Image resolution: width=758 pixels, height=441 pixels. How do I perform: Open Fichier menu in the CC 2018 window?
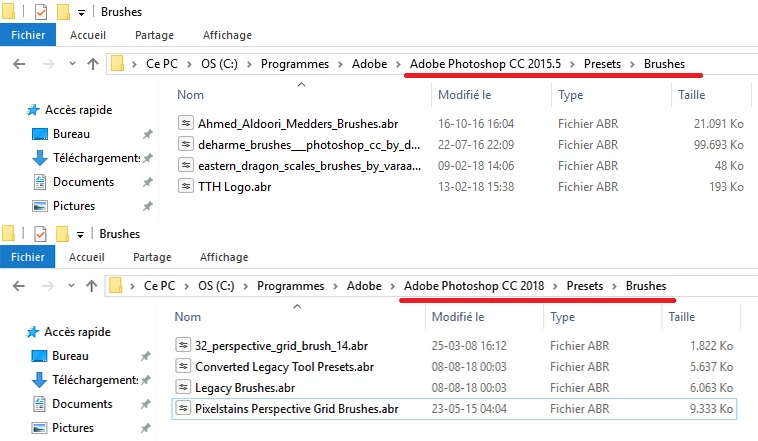coord(28,257)
